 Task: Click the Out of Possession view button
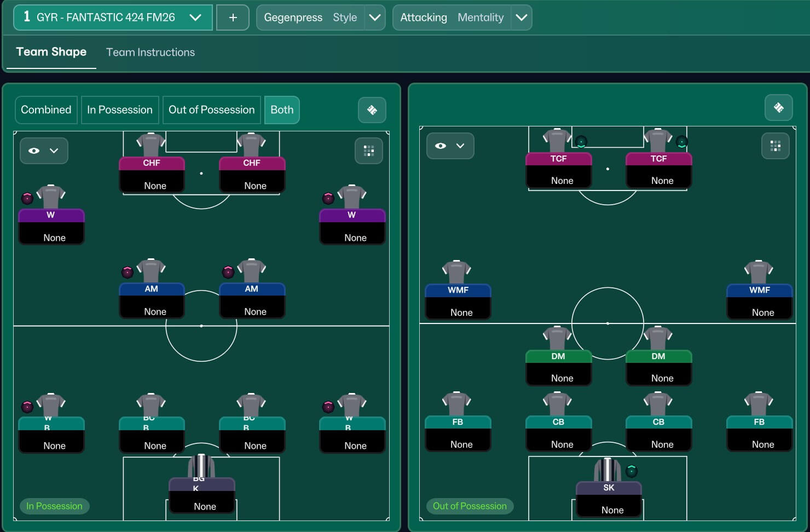tap(211, 110)
